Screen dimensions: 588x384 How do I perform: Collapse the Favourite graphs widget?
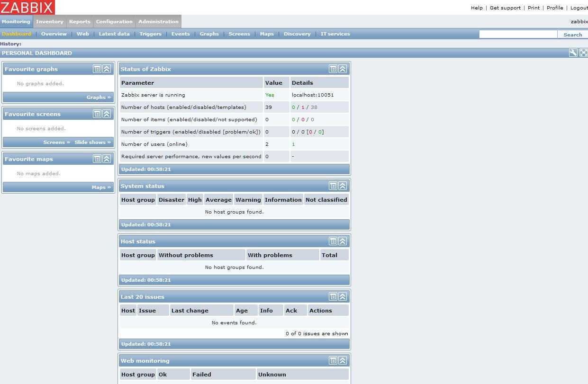coord(107,69)
